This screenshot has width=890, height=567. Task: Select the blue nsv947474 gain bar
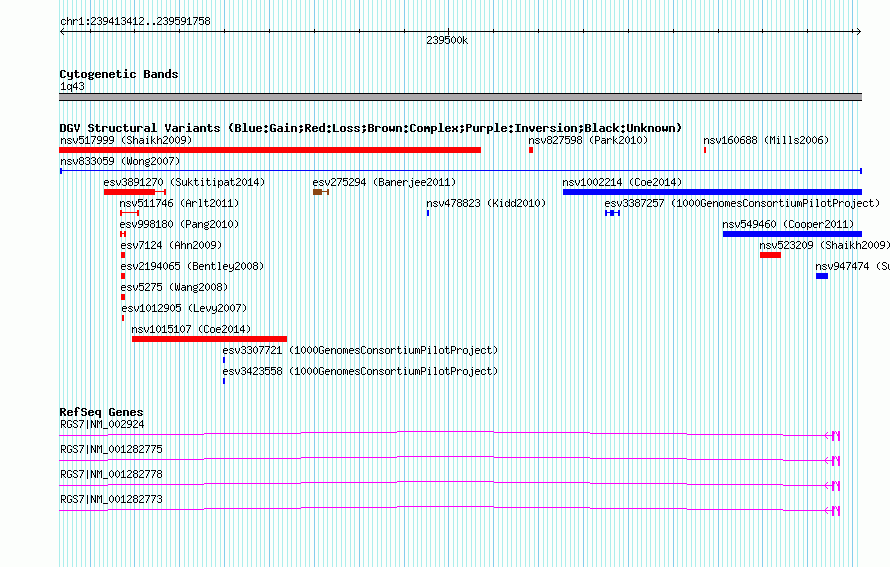[x=822, y=276]
